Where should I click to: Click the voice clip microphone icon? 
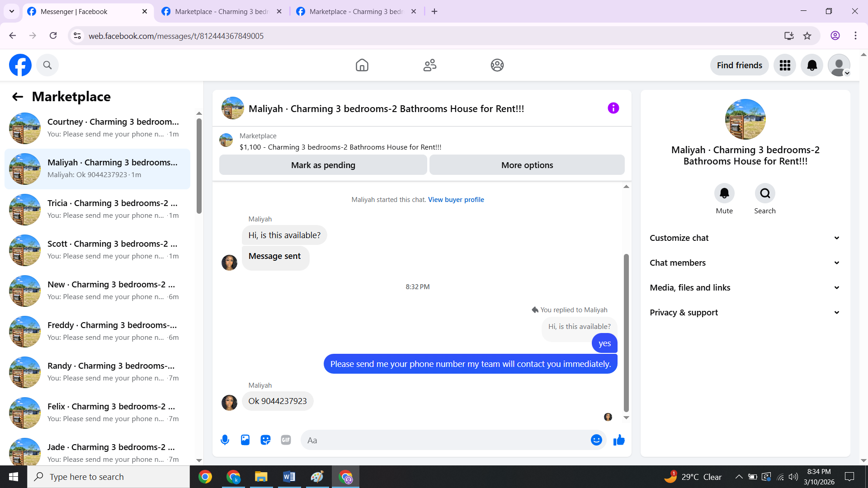coord(225,440)
